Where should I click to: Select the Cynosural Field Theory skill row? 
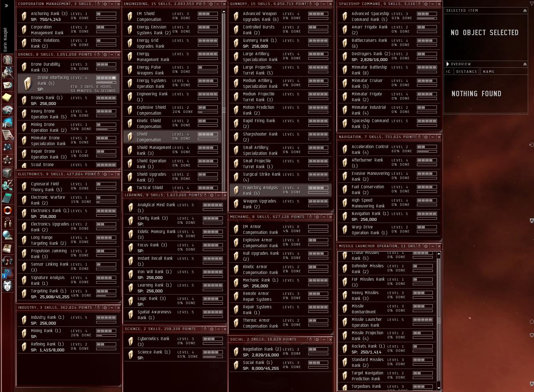coord(69,187)
